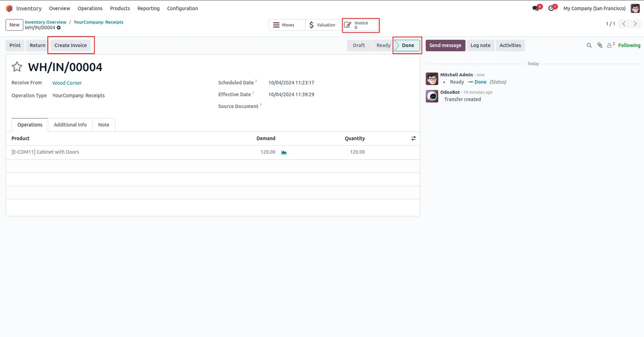The image size is (644, 337).
Task: Open the Reporting menu
Action: coord(148,8)
